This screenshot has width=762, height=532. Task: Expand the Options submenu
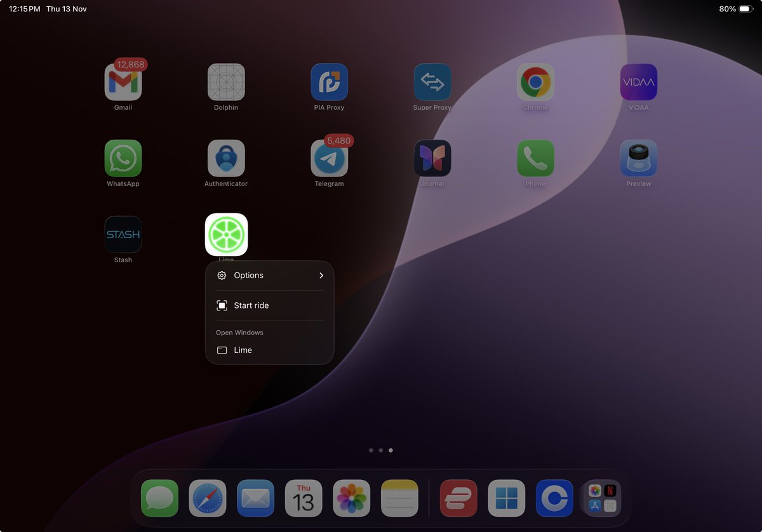pyautogui.click(x=270, y=276)
